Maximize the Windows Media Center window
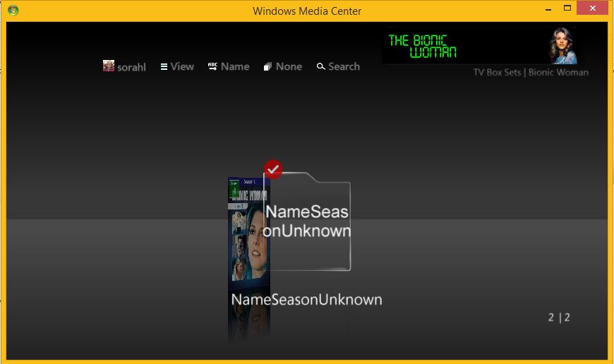The height and width of the screenshot is (364, 614). (x=567, y=8)
